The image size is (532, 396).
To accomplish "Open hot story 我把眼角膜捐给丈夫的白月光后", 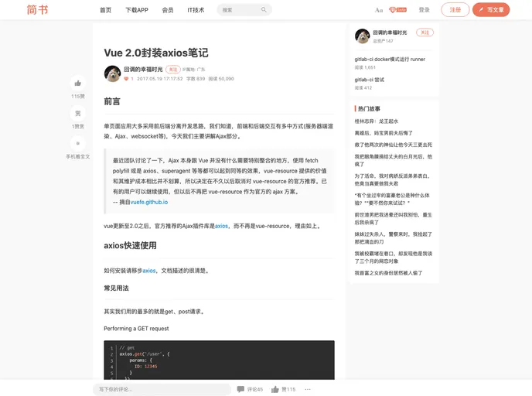I will (x=394, y=160).
